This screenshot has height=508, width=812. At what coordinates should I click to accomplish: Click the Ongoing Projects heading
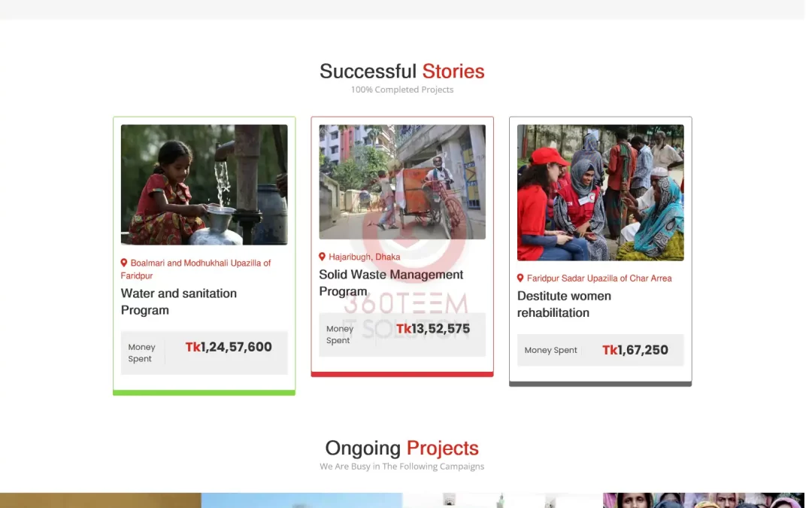(402, 449)
